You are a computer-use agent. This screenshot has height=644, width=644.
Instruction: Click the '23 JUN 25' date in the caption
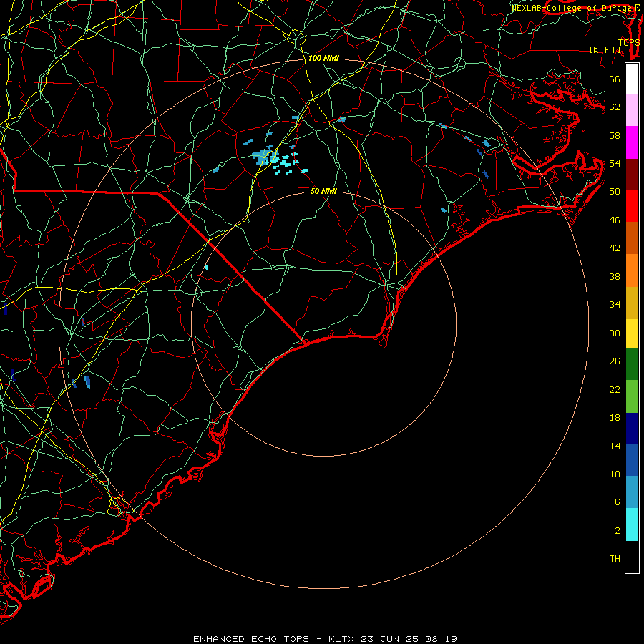389,639
